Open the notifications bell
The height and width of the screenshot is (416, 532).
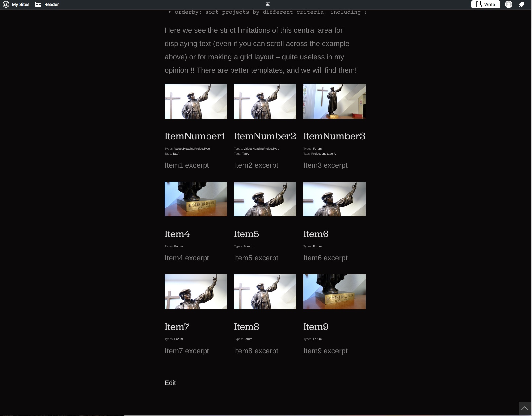(521, 5)
